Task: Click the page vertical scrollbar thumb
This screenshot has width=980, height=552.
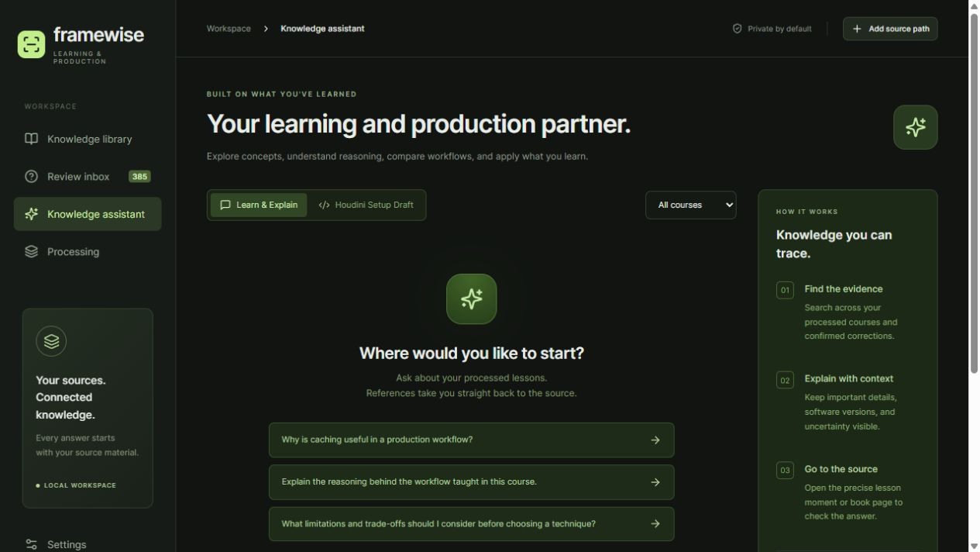Action: tap(975, 192)
